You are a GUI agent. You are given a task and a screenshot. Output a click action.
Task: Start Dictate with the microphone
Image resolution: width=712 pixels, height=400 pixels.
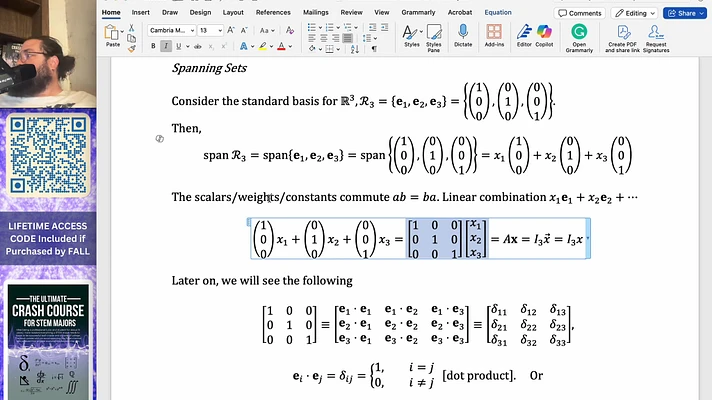click(463, 35)
